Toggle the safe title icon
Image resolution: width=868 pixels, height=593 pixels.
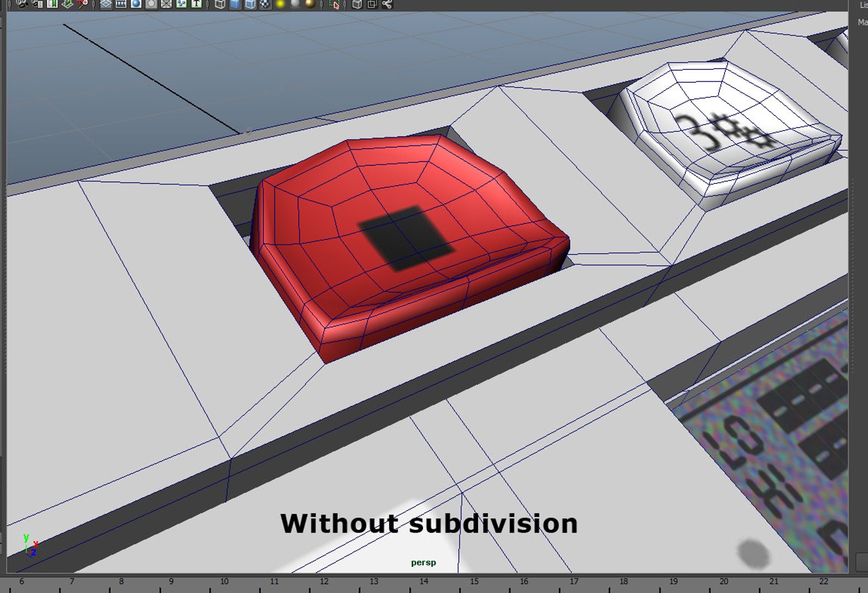pos(196,4)
